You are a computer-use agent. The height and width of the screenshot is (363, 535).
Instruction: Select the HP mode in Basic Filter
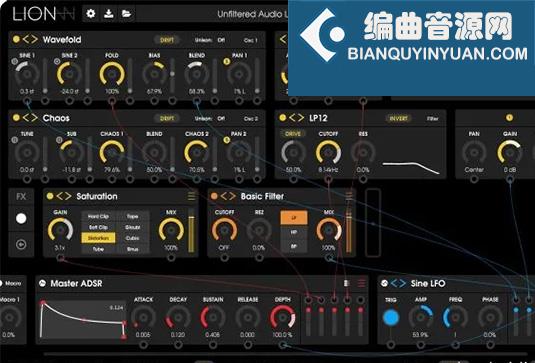294,232
